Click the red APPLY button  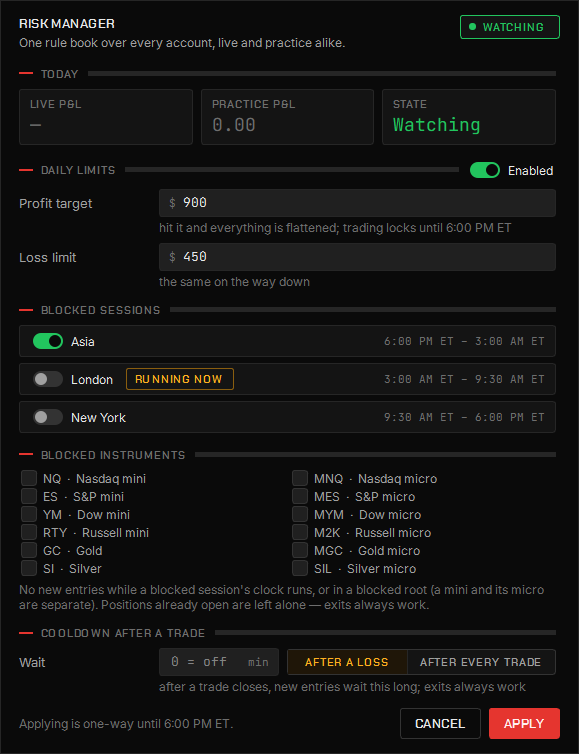coord(524,723)
